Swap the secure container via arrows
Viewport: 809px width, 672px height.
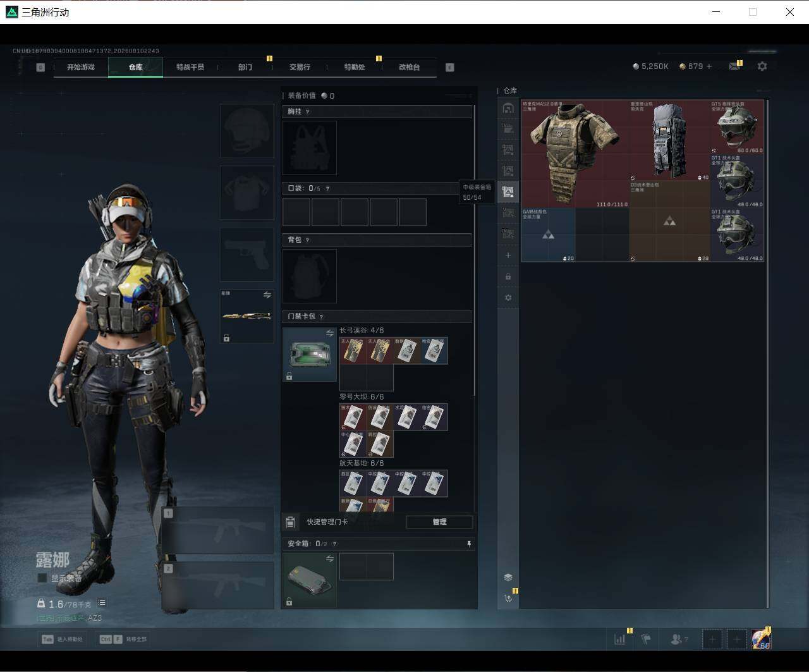coord(330,559)
